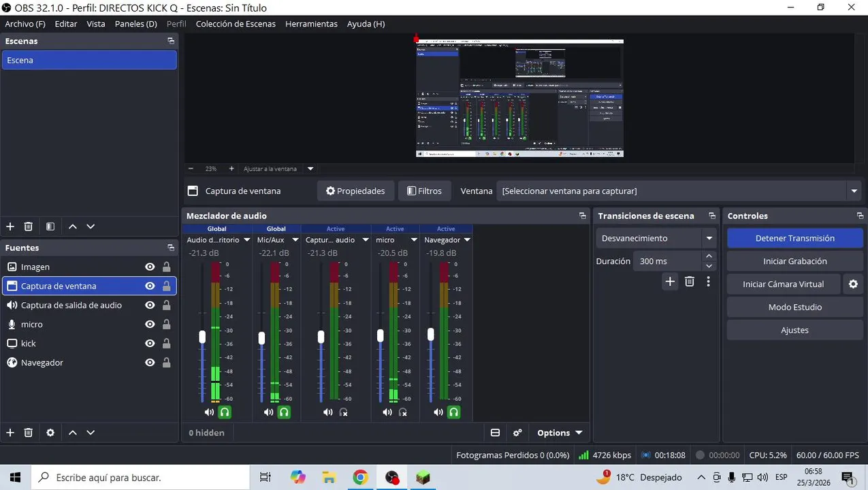Remove transition with trash icon
This screenshot has height=490, width=868.
(690, 281)
